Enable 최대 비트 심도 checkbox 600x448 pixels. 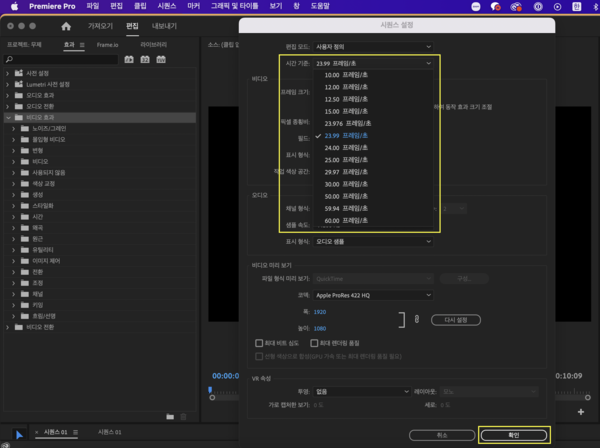tap(259, 343)
